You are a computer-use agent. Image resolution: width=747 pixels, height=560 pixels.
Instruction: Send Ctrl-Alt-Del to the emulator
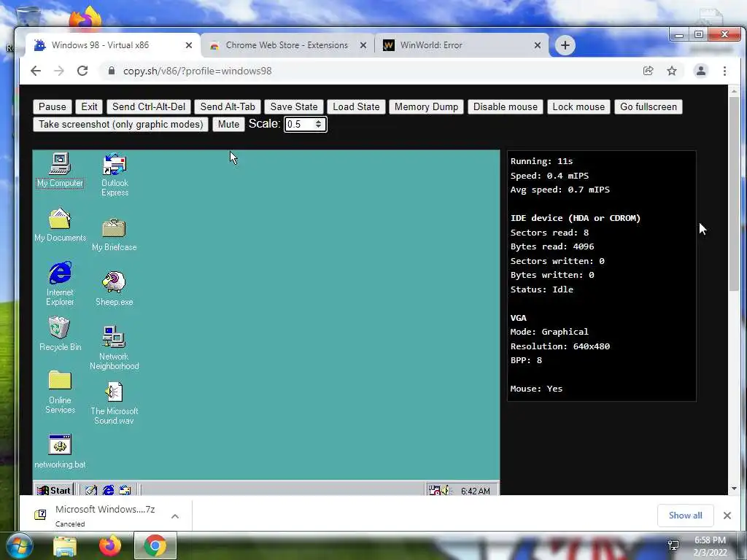[149, 106]
